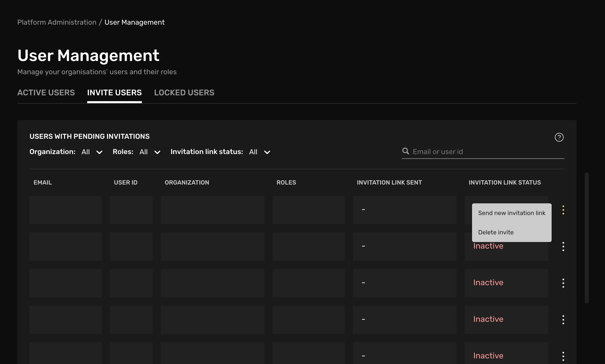Open kebab menu on second table row
Viewport: 605px width, 364px height.
pos(563,247)
